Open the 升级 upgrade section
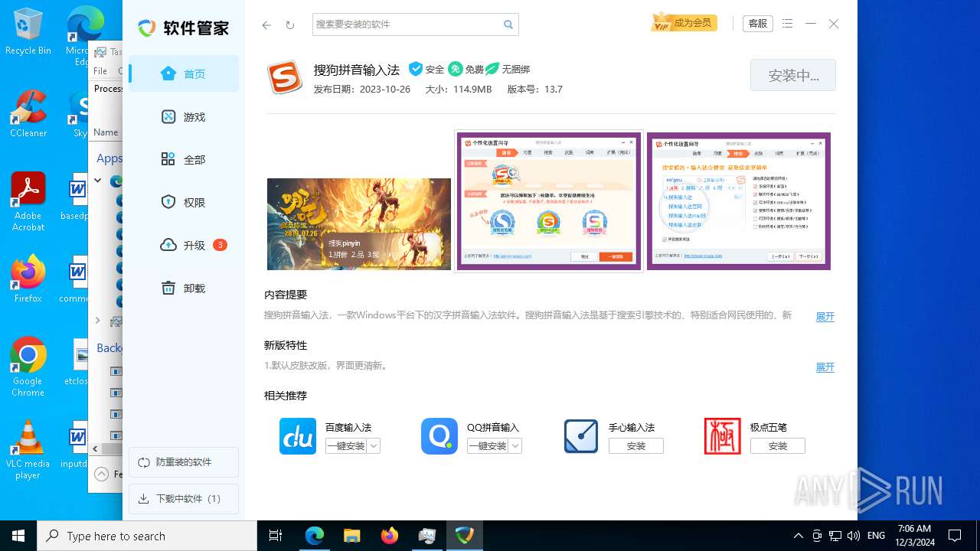The width and height of the screenshot is (980, 551). point(184,246)
